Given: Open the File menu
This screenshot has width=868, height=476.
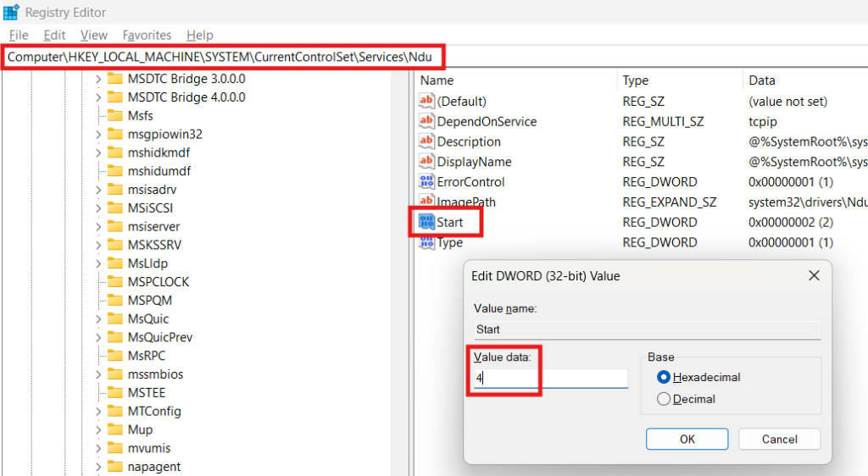Looking at the screenshot, I should click(x=19, y=35).
